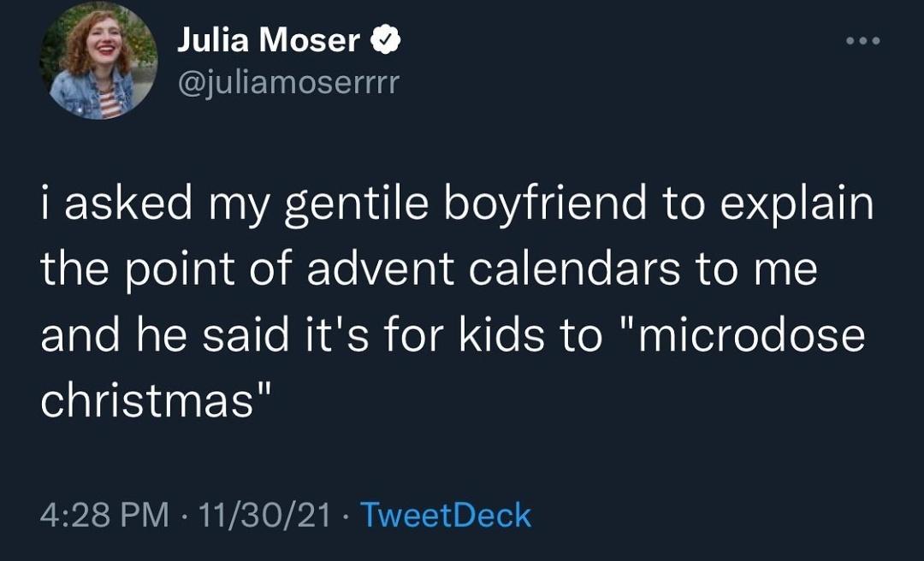Click the 11/30/21 date
The image size is (924, 561).
pyautogui.click(x=262, y=516)
